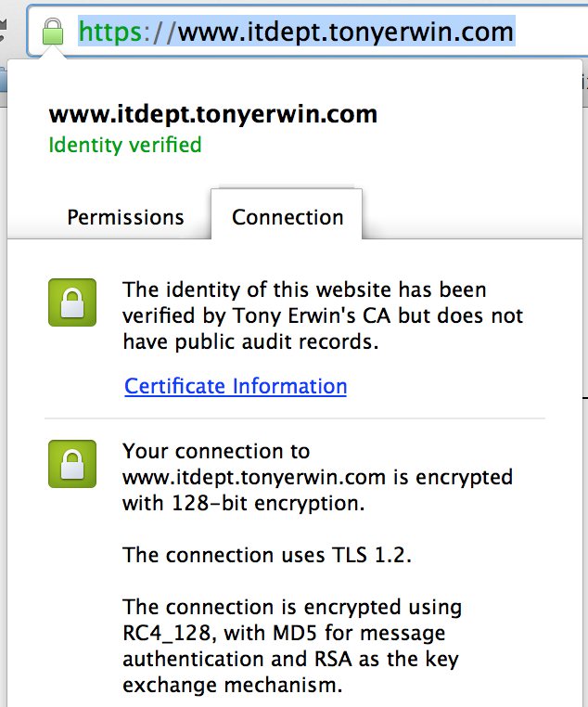Viewport: 588px width, 707px height.
Task: Switch to the Permissions tab
Action: tap(125, 217)
